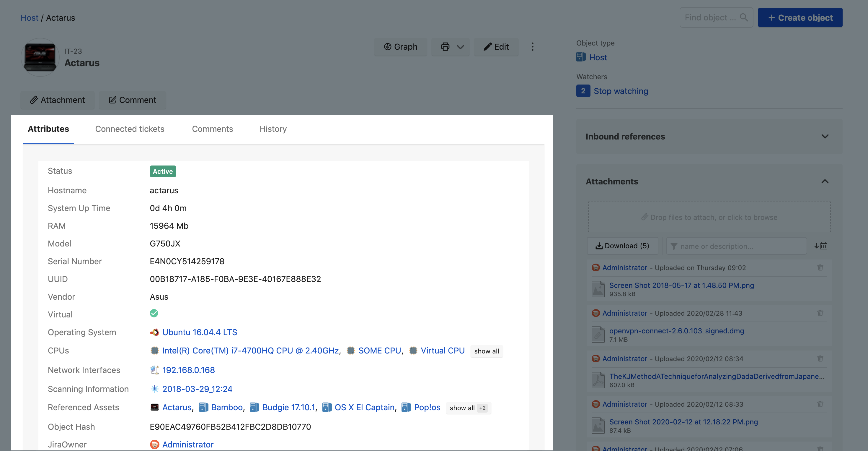Viewport: 868px width, 451px height.
Task: Open the History tab
Action: 273,129
